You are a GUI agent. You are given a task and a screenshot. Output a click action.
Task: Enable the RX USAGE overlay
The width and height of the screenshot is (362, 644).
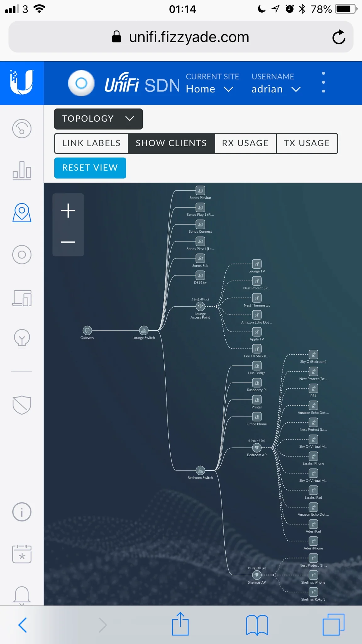click(245, 143)
